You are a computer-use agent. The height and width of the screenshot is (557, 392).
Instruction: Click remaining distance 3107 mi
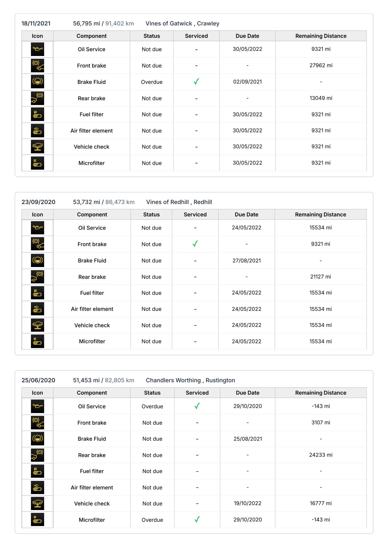pyautogui.click(x=321, y=422)
